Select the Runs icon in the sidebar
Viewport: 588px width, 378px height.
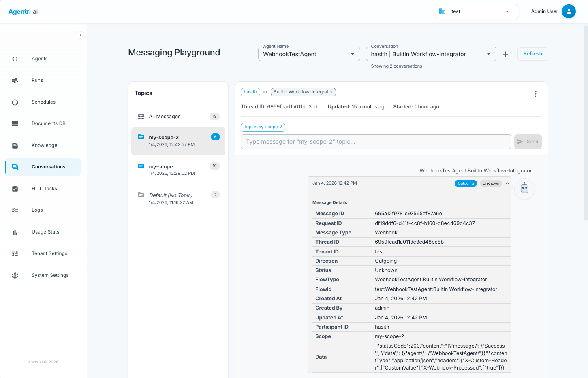coord(15,80)
